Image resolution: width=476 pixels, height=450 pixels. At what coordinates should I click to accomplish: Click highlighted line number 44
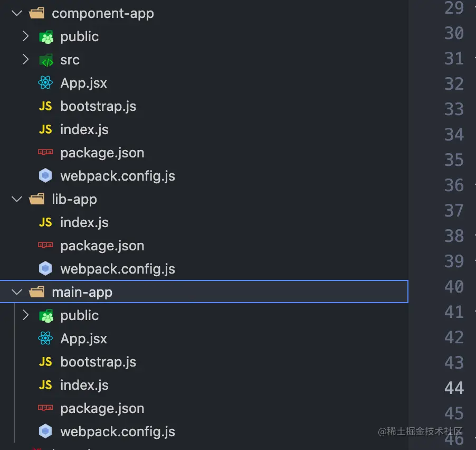(454, 388)
